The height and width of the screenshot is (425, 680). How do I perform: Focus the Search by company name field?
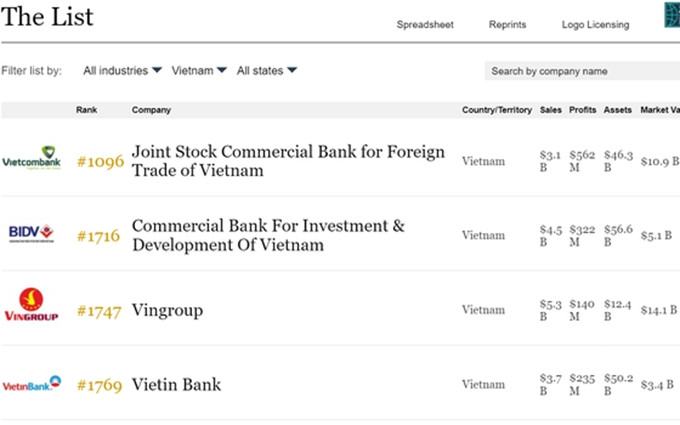click(582, 71)
